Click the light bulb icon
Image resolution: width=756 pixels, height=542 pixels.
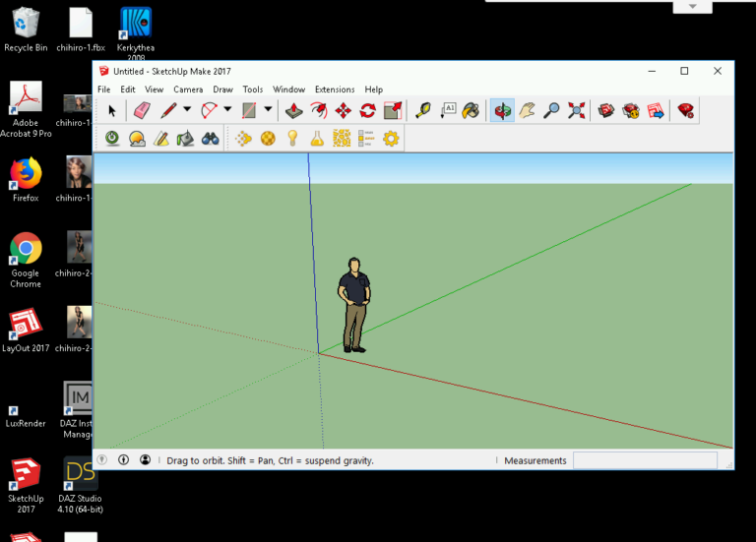point(292,139)
